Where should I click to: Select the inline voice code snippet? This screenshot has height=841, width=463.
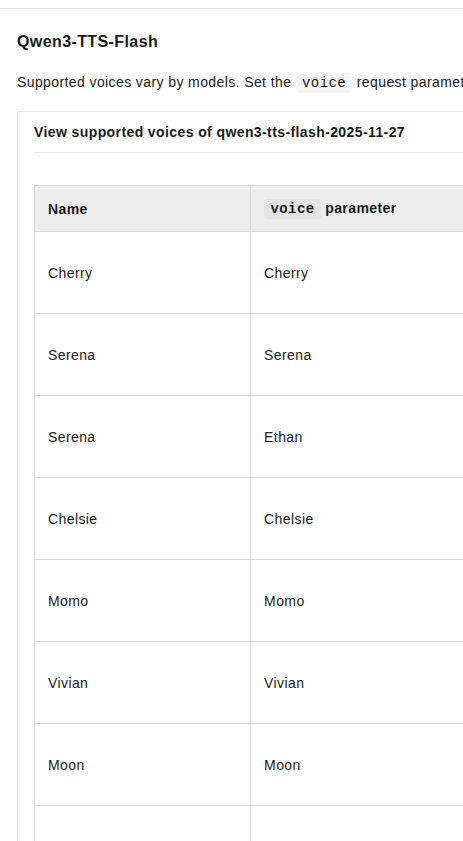point(324,83)
